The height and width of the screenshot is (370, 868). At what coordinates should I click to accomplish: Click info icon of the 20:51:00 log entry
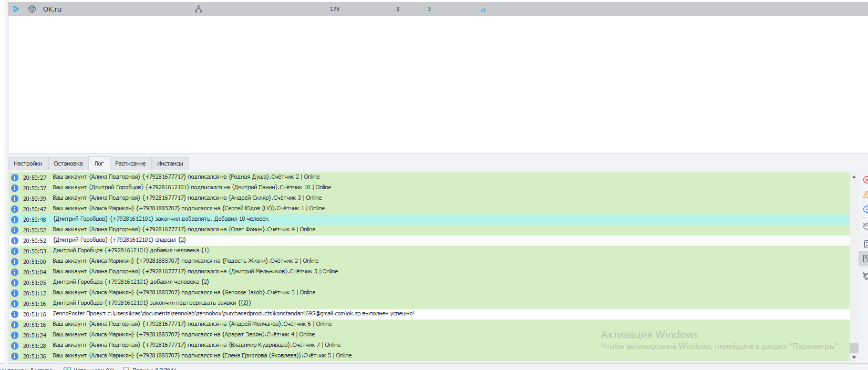point(15,262)
